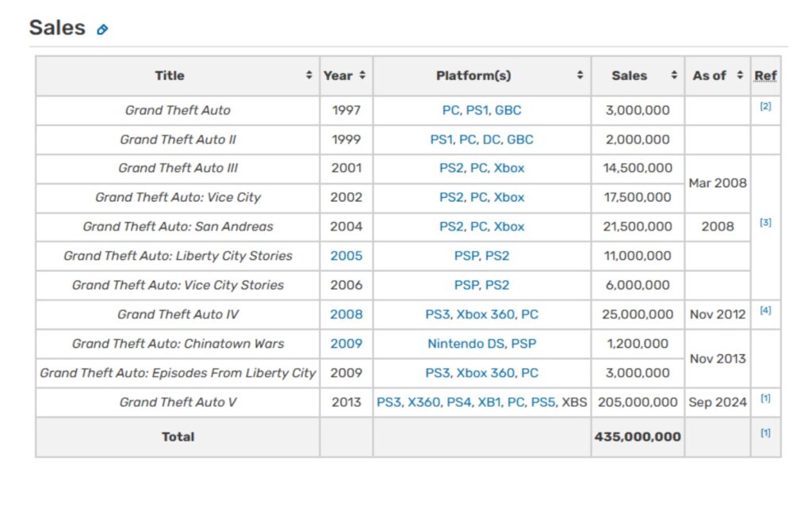
Task: Click Xbox 360 link in Episodes From Liberty City row
Action: 485,373
